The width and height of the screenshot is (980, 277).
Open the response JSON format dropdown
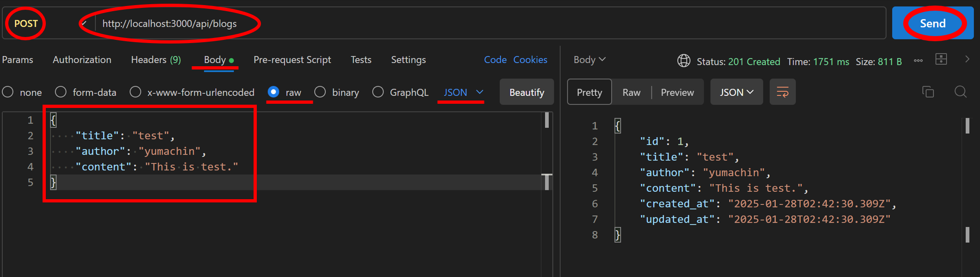click(x=736, y=92)
